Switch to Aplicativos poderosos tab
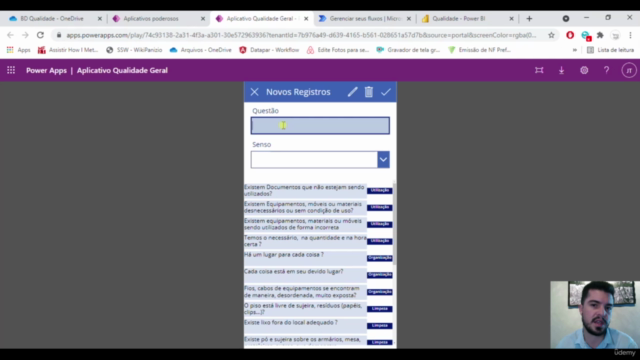 pos(151,18)
